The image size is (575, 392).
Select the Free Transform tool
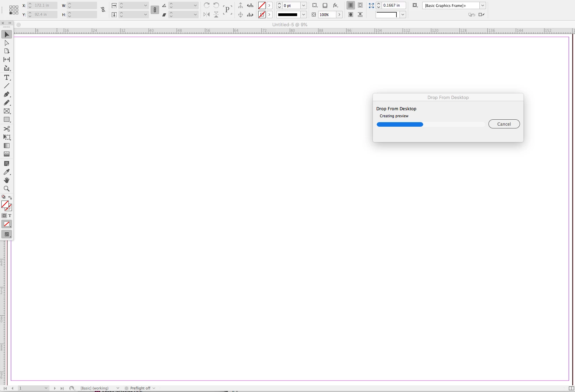pos(7,137)
